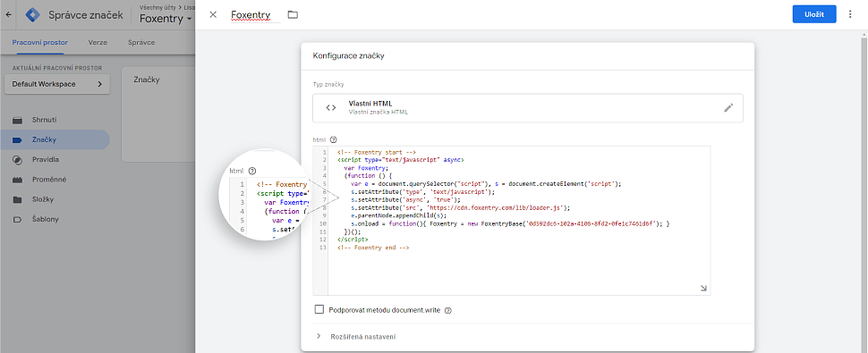The image size is (868, 353).
Task: Click the folder icon next to tag name
Action: click(x=293, y=14)
